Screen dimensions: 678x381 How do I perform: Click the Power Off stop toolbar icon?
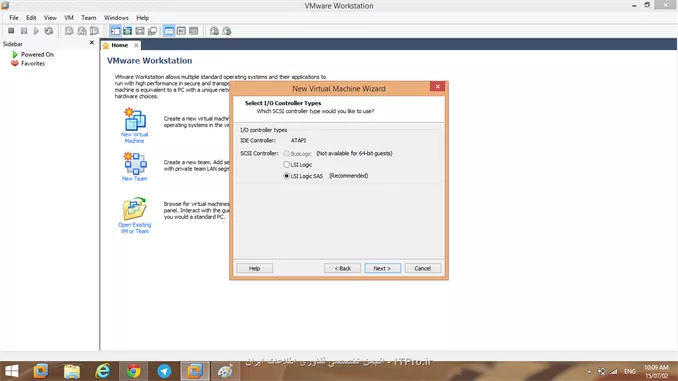point(11,31)
